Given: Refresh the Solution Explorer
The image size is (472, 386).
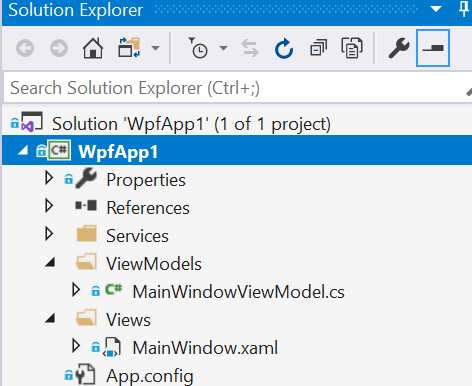Looking at the screenshot, I should (284, 48).
